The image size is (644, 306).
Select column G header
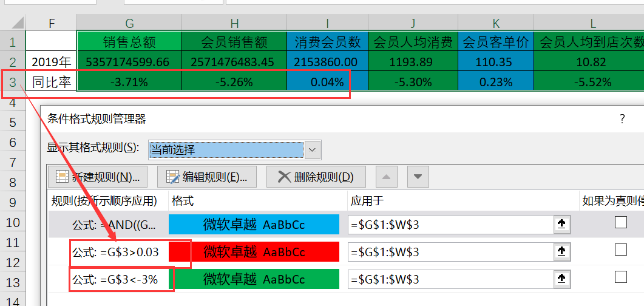tap(129, 23)
